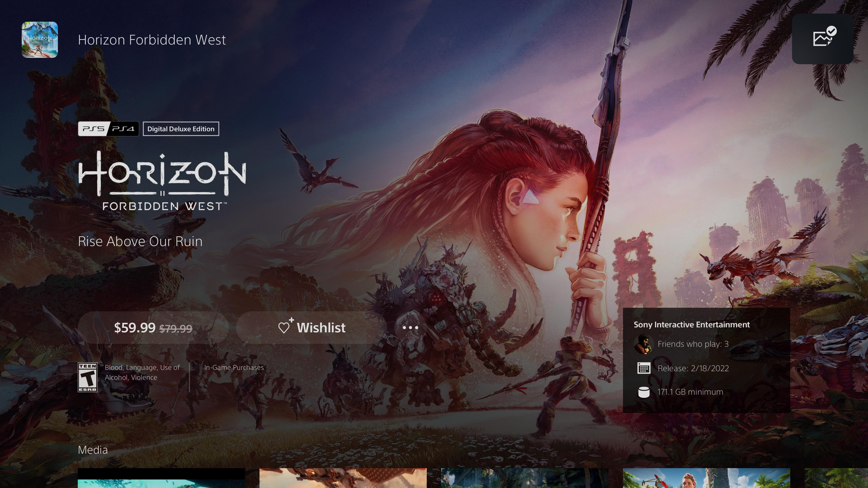The image size is (868, 488).
Task: Buy the game for $59.99
Action: (153, 327)
